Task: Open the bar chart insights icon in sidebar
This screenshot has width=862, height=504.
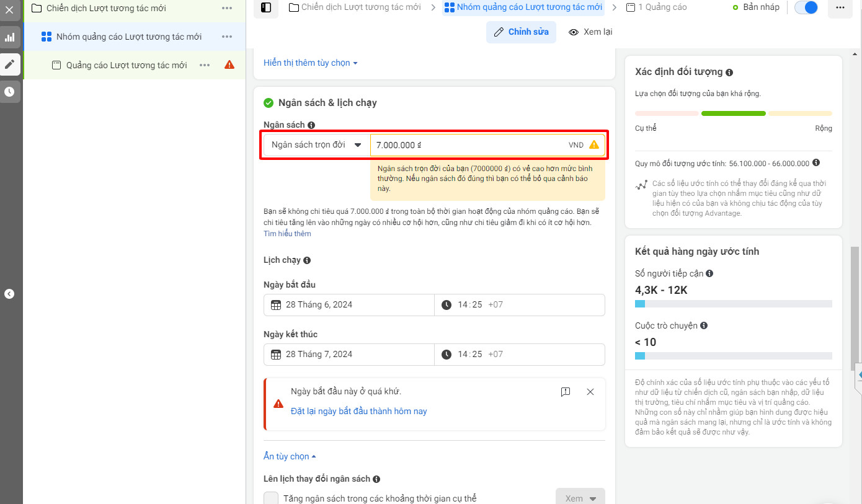Action: (9, 37)
